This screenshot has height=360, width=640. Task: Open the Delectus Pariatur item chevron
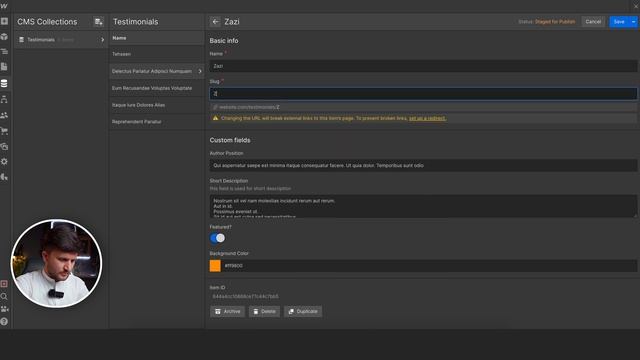200,71
